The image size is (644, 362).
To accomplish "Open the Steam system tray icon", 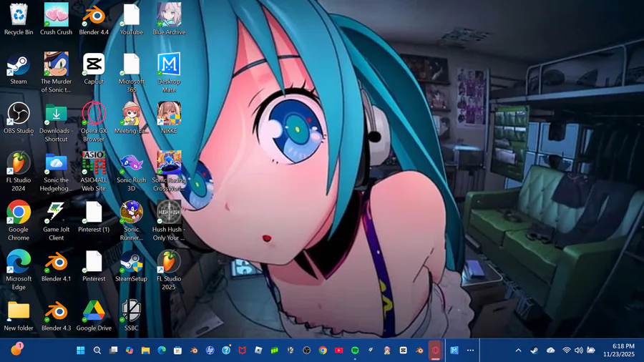I will (x=535, y=350).
